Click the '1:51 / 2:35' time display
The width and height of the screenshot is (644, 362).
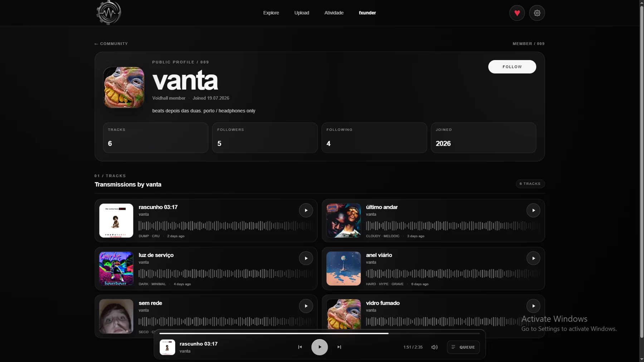[x=413, y=347]
